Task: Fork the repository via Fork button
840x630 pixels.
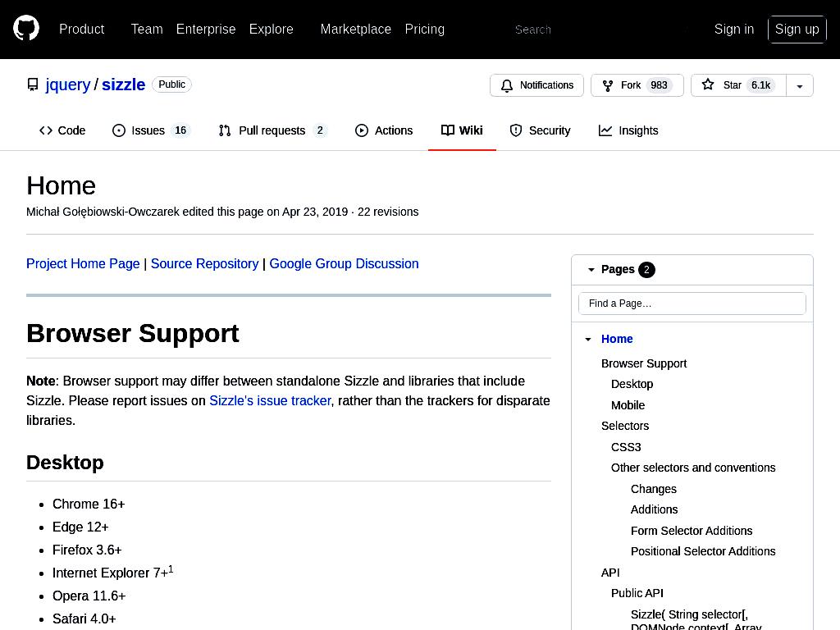Action: [x=637, y=85]
